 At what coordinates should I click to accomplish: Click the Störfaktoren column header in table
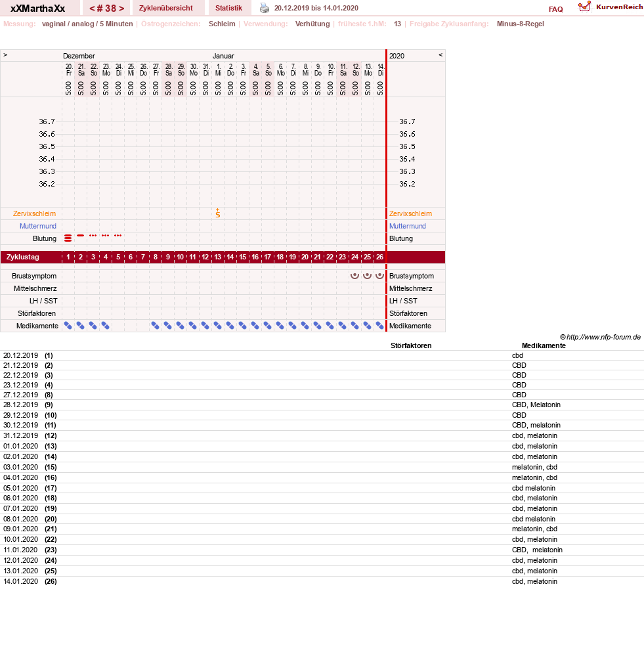pos(411,345)
